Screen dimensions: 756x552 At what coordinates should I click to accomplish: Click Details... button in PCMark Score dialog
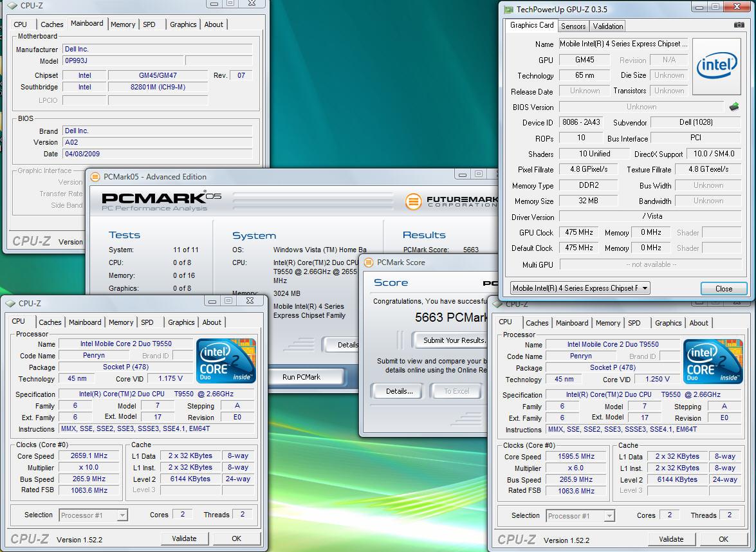tap(399, 391)
